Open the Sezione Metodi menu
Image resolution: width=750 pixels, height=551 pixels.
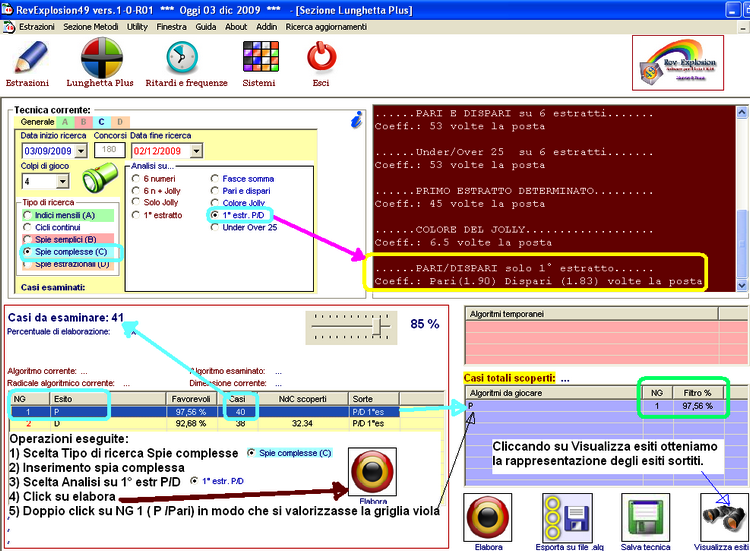(x=91, y=27)
